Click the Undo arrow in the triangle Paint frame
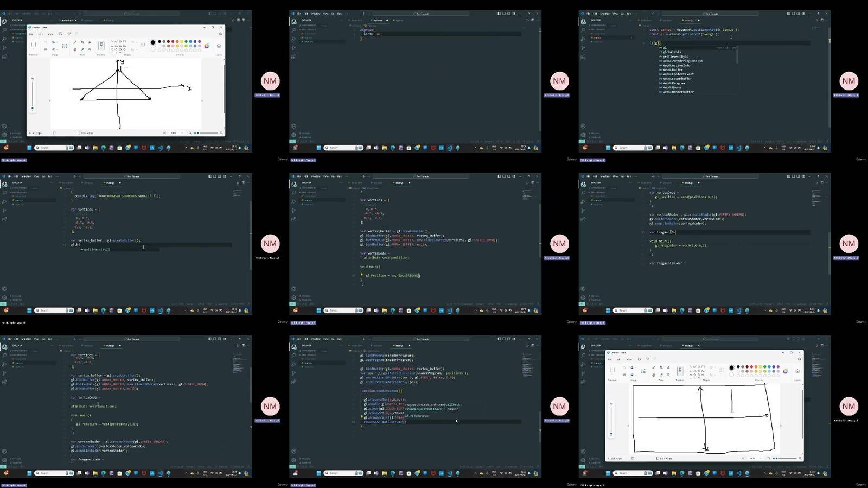868x488 pixels. (69, 34)
